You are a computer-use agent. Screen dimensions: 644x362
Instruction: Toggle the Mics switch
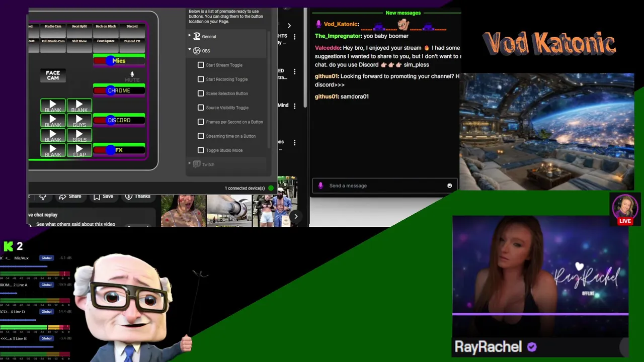(x=119, y=61)
